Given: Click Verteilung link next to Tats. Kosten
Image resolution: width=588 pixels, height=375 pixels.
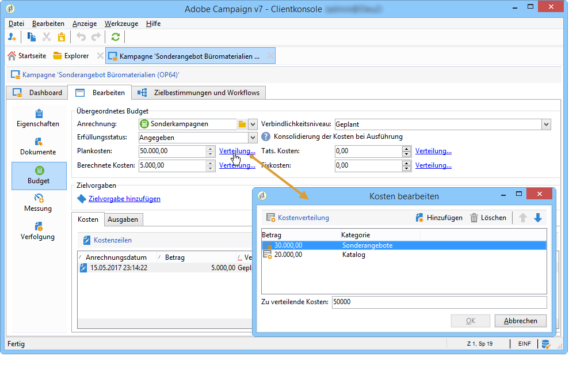Looking at the screenshot, I should click(433, 151).
